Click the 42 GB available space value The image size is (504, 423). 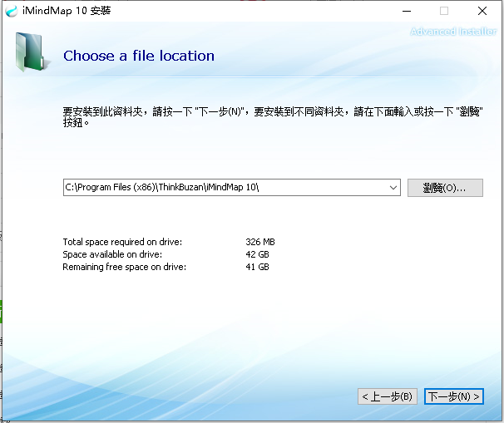coord(258,254)
